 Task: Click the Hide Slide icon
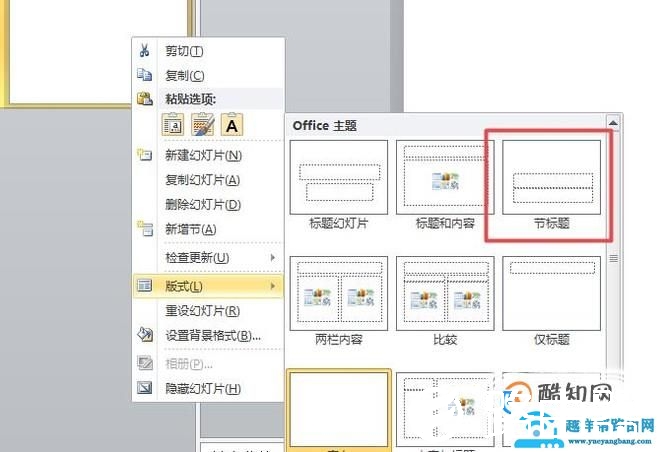tap(145, 389)
